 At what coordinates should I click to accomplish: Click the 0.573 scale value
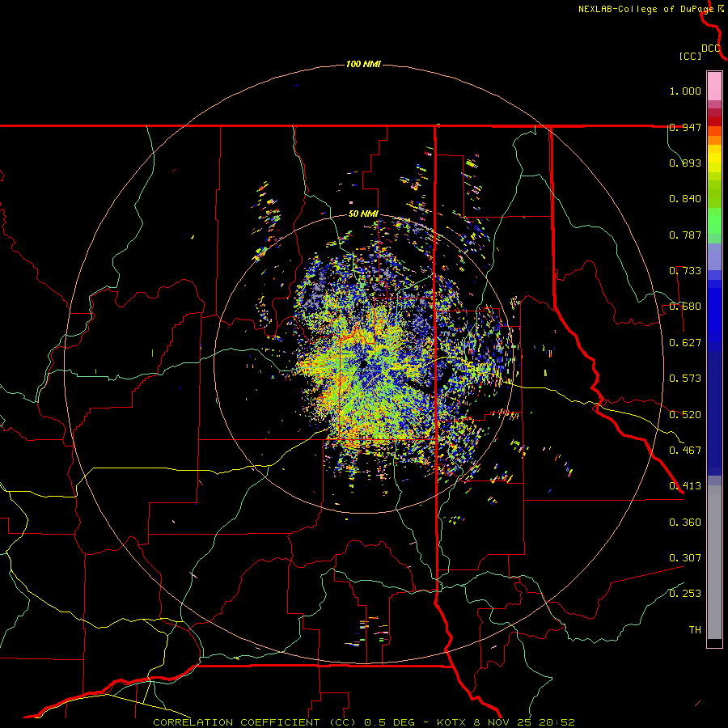(685, 379)
